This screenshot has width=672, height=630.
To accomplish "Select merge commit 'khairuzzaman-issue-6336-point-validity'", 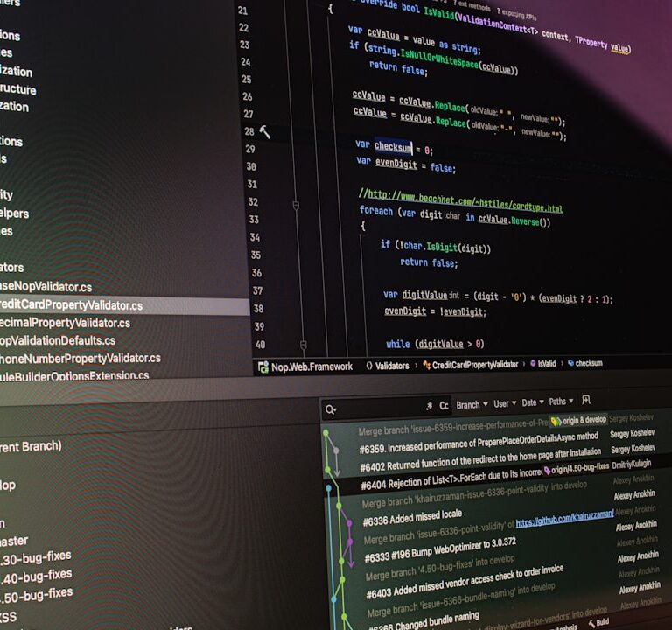I will coord(474,493).
